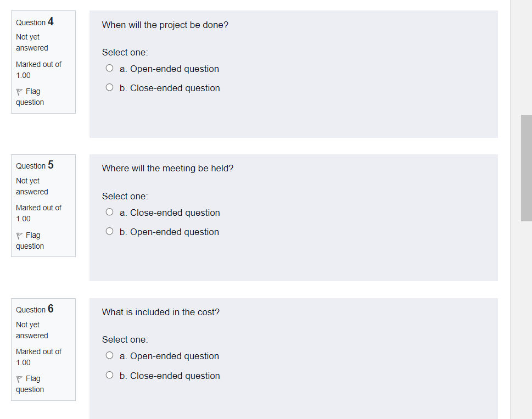This screenshot has width=532, height=419.
Task: Click the scrollbar on the right side
Action: pos(526,167)
